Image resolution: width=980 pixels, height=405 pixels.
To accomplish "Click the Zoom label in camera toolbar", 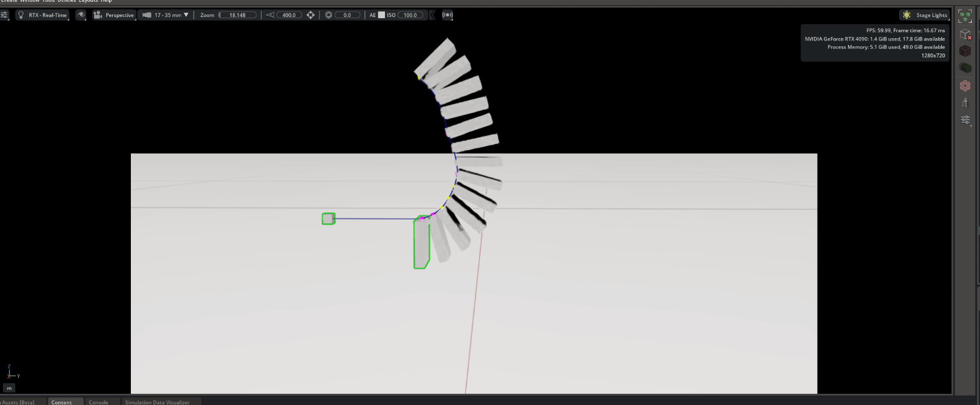I will click(207, 15).
